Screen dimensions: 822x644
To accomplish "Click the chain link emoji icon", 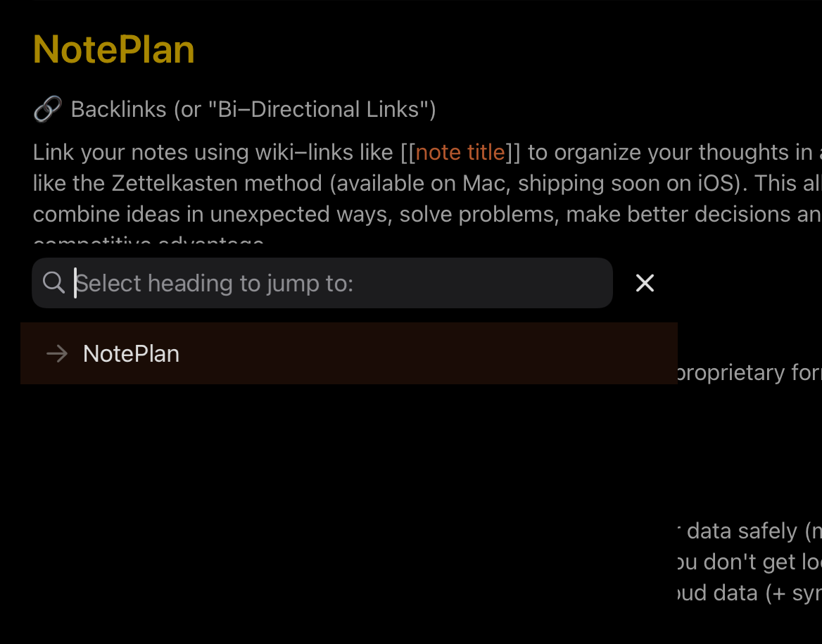I will coord(48,109).
